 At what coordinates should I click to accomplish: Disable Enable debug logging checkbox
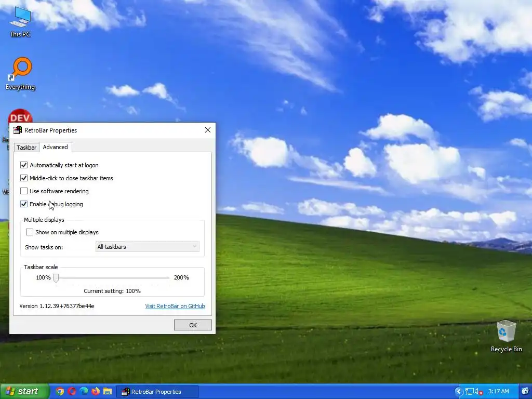coord(24,204)
